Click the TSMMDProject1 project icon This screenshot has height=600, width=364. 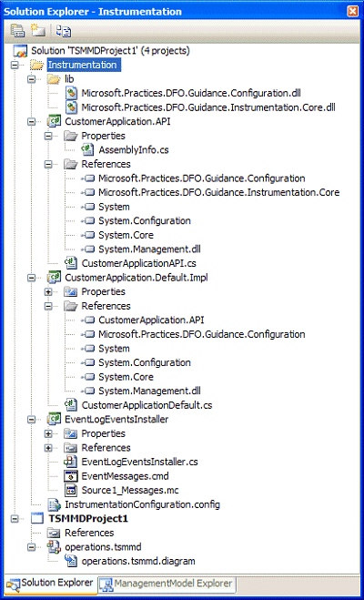point(37,519)
